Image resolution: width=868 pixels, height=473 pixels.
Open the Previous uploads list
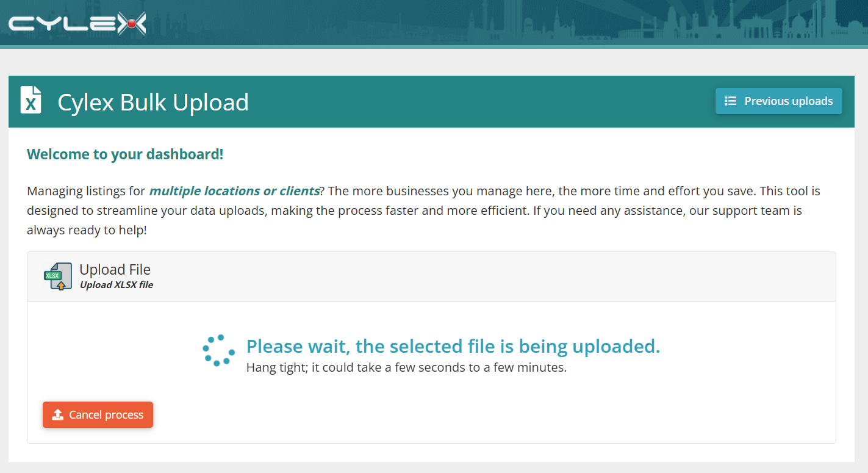click(778, 101)
